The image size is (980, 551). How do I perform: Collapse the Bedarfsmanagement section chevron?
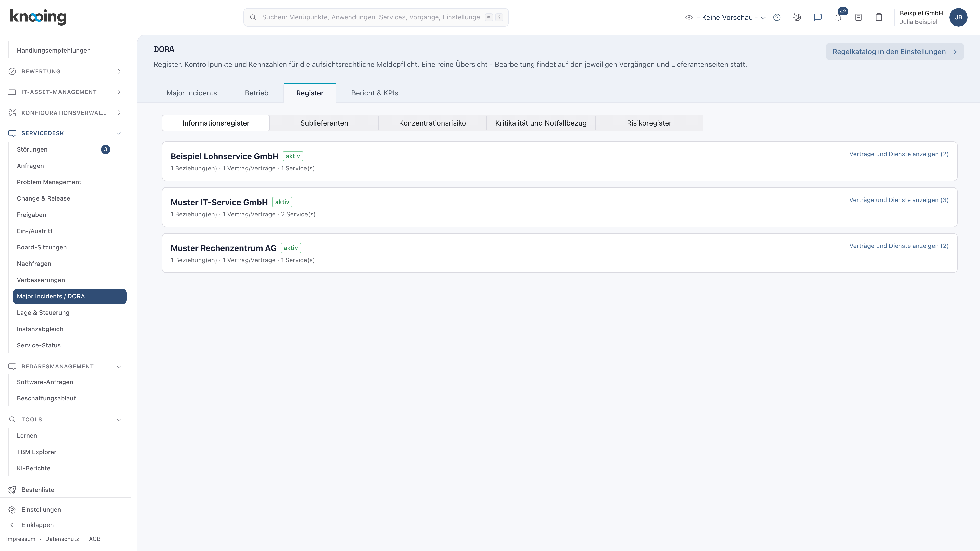(x=119, y=367)
